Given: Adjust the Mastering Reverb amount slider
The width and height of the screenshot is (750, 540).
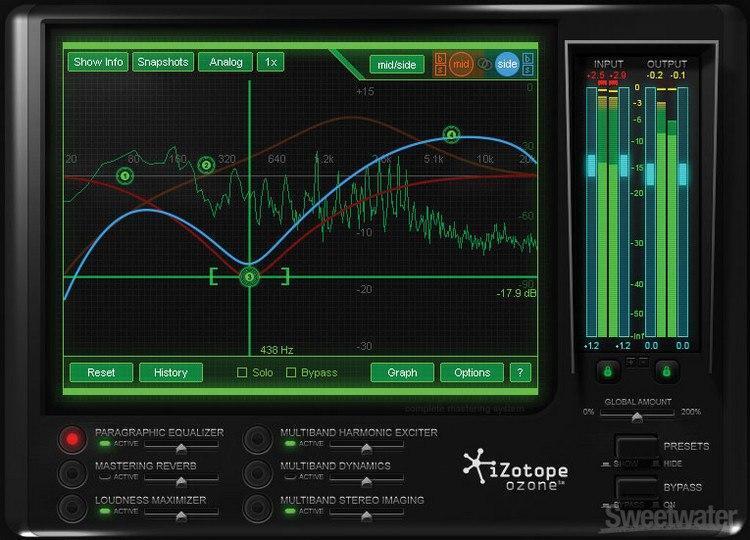Looking at the screenshot, I should coord(181,482).
